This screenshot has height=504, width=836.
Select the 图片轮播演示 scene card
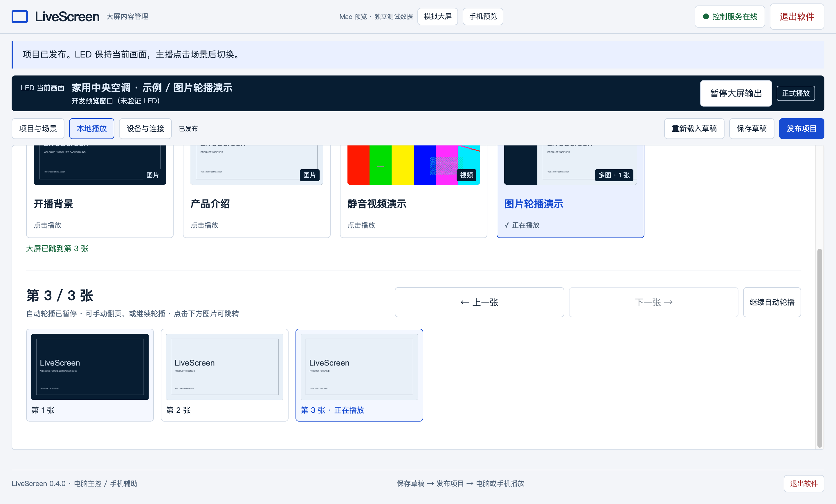pos(570,191)
